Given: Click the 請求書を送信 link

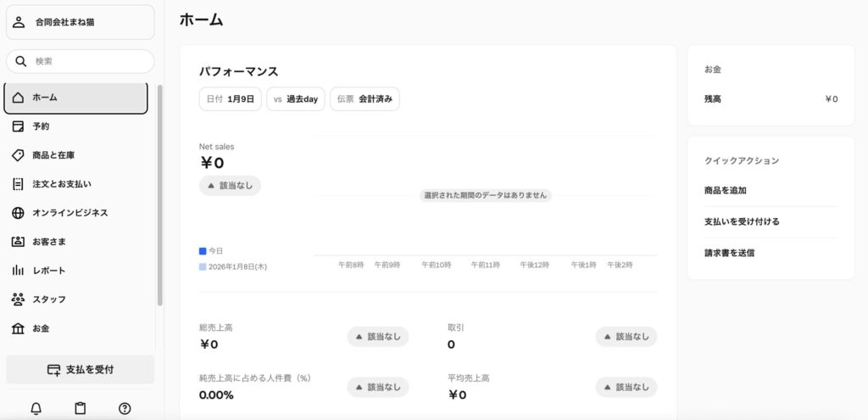Looking at the screenshot, I should pyautogui.click(x=729, y=252).
